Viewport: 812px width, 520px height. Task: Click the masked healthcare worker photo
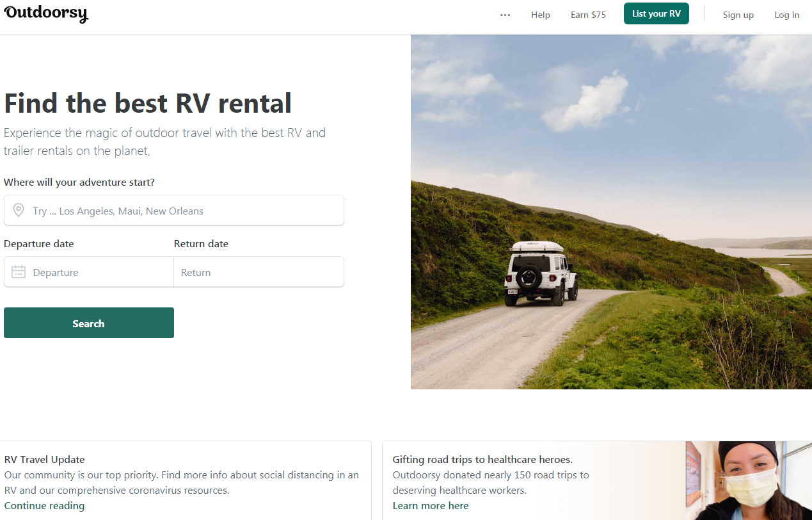tap(749, 480)
